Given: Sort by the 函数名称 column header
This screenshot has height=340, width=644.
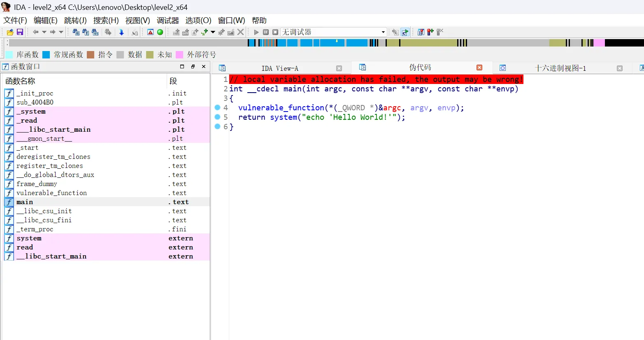Looking at the screenshot, I should click(x=85, y=81).
